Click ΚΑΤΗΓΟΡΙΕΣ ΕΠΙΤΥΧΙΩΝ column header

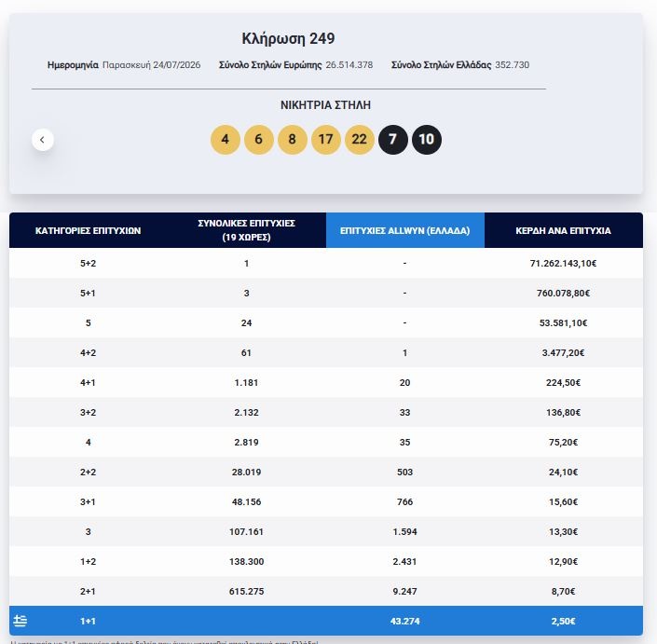[x=88, y=230]
